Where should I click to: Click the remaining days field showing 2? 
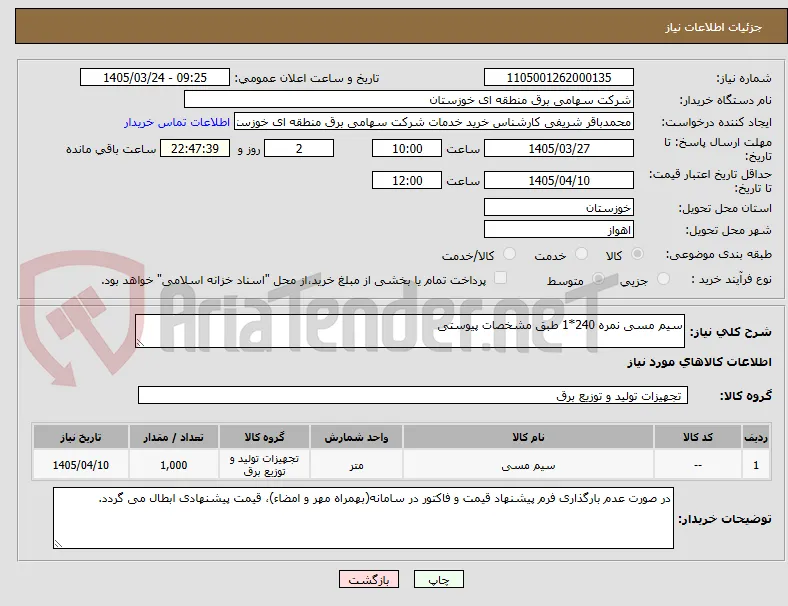point(299,148)
